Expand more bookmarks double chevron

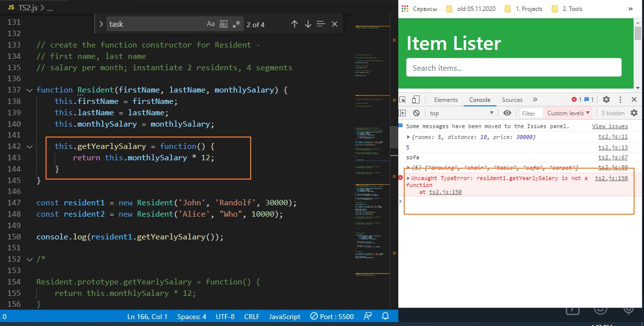631,8
